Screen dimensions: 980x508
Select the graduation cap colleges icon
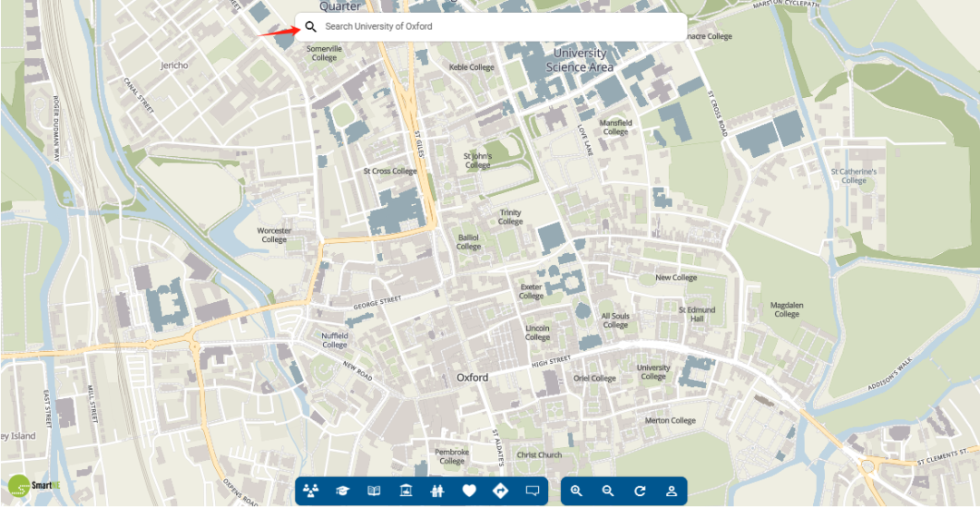(x=342, y=491)
